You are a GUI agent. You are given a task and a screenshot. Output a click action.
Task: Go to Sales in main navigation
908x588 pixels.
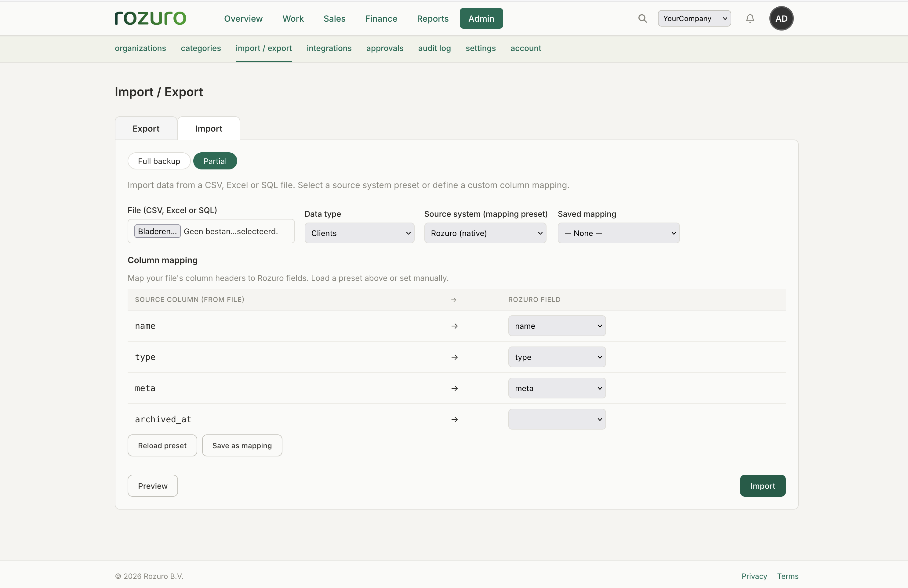point(335,18)
